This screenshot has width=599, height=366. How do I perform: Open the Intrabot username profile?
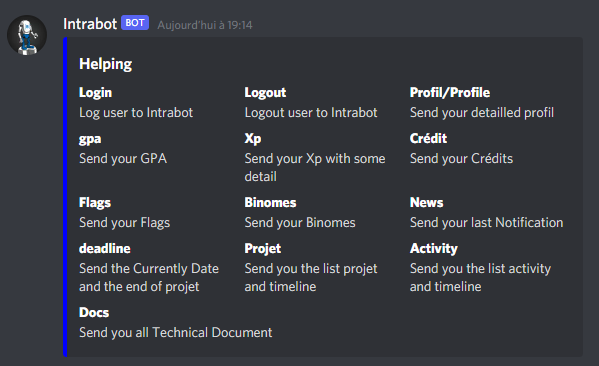(90, 24)
